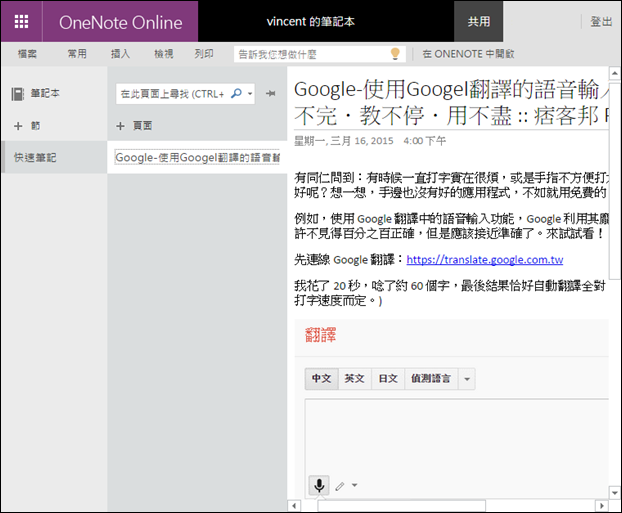
Task: Click the lightbulb Tell Me icon
Action: click(x=395, y=54)
